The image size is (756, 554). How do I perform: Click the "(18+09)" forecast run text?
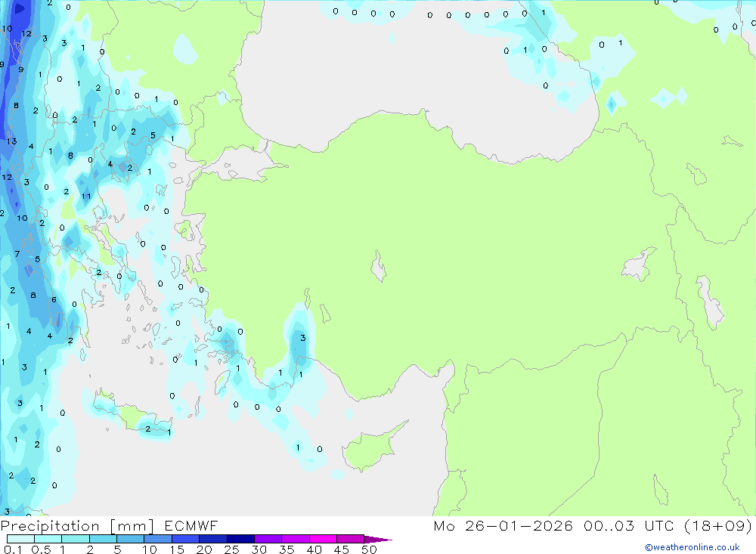pos(718,525)
